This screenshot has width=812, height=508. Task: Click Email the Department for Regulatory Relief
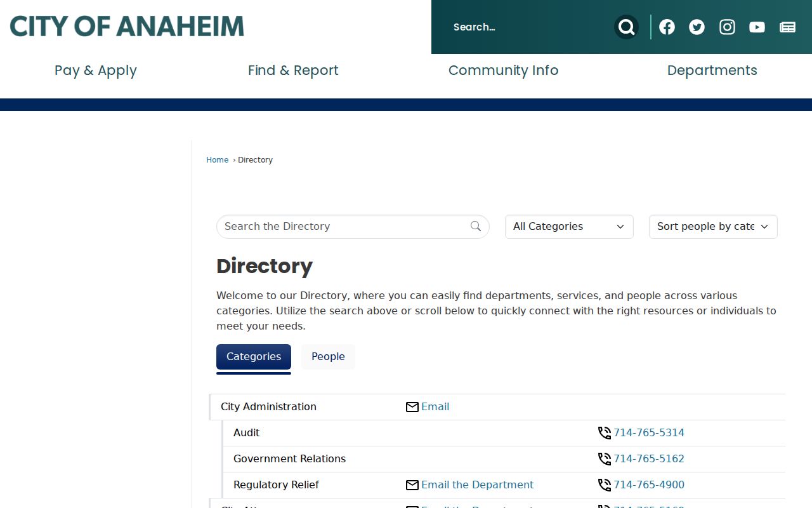(x=478, y=485)
